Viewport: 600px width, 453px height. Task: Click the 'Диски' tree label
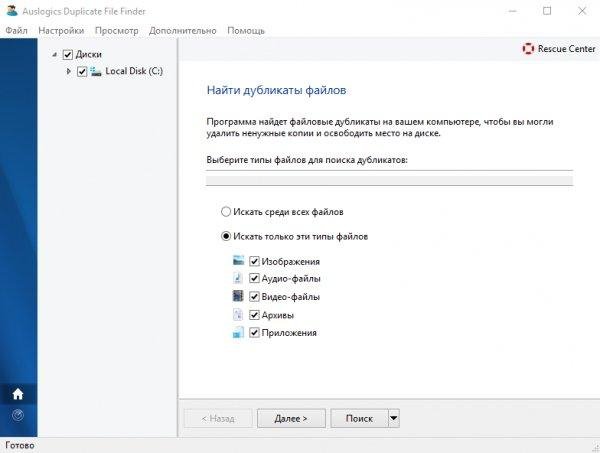point(88,54)
